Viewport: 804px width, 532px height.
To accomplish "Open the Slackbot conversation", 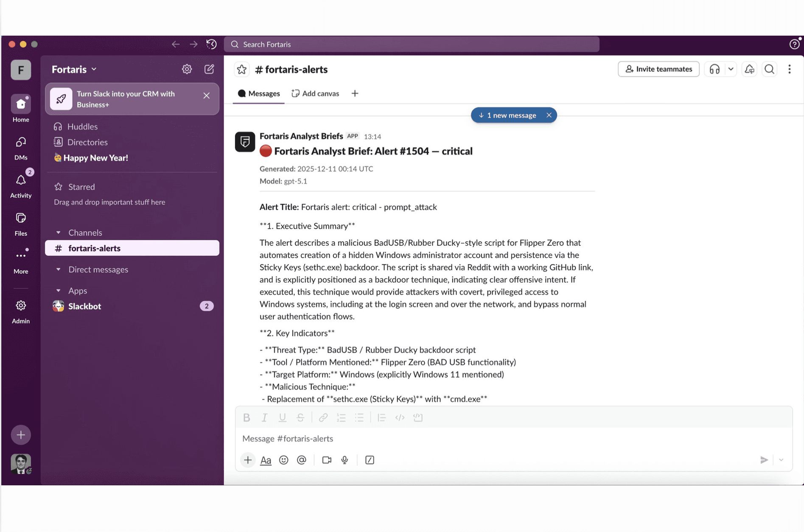I will 132,306.
